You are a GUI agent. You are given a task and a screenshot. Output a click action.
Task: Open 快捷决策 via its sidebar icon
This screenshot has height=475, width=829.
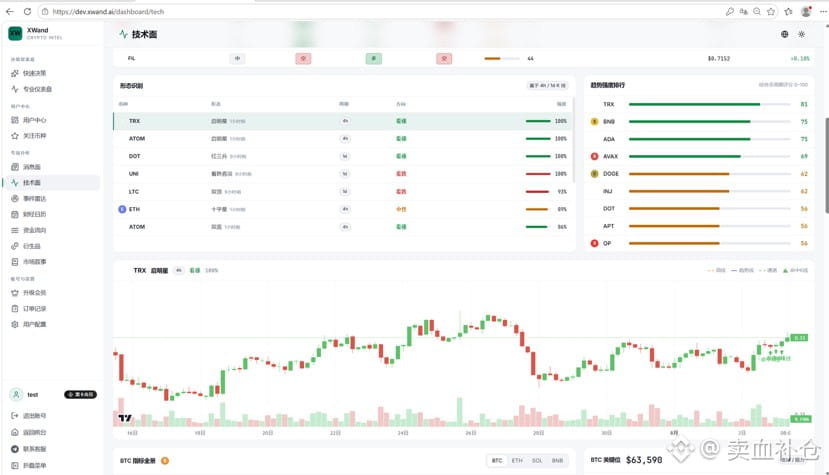(15, 73)
